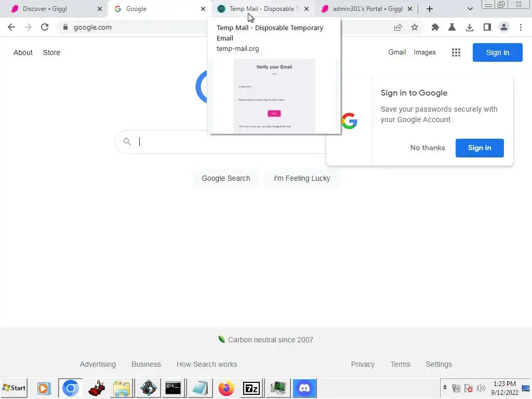
Task: Click the Chrome taskbar icon
Action: 70,388
